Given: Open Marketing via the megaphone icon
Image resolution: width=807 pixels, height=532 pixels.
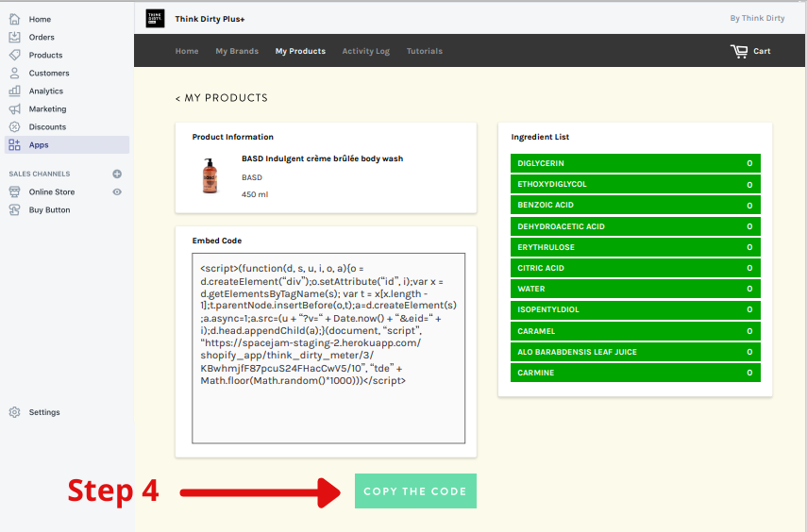Looking at the screenshot, I should coord(14,109).
